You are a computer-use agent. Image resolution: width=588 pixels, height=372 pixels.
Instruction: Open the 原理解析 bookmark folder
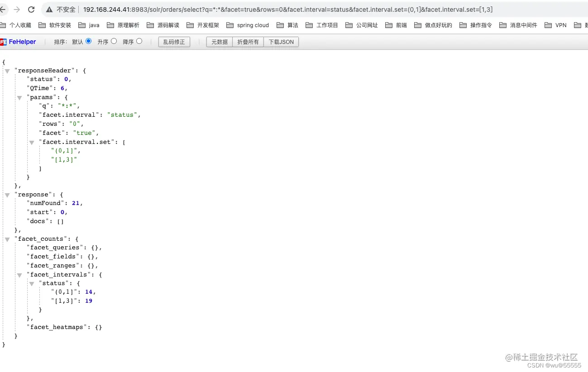tap(123, 25)
